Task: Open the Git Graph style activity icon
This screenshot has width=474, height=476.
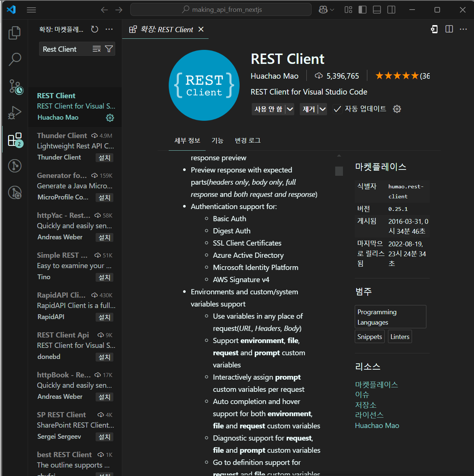Action: [15, 166]
